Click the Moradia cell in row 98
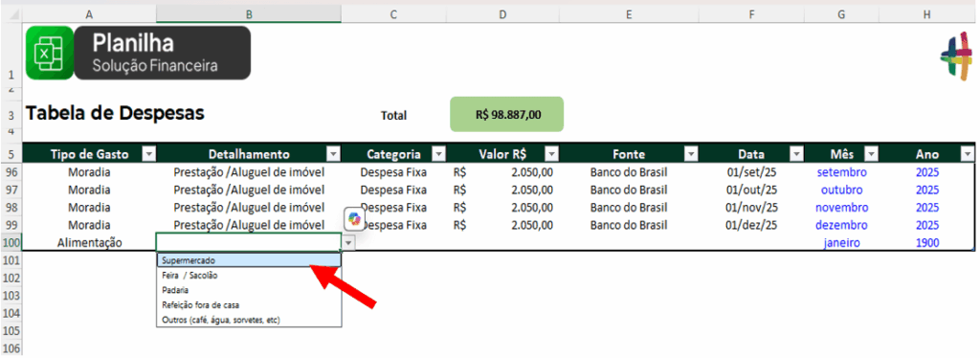Screen dimensions: 980x358 point(89,208)
